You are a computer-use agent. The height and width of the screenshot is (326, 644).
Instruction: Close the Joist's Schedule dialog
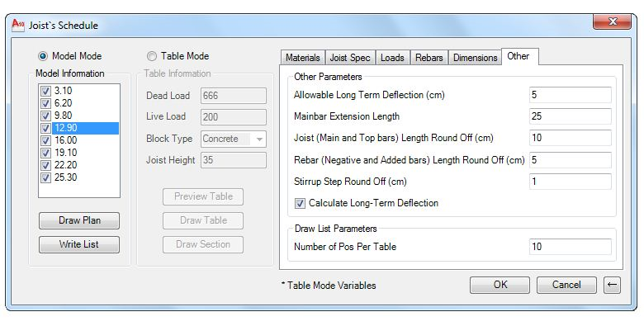pyautogui.click(x=612, y=21)
